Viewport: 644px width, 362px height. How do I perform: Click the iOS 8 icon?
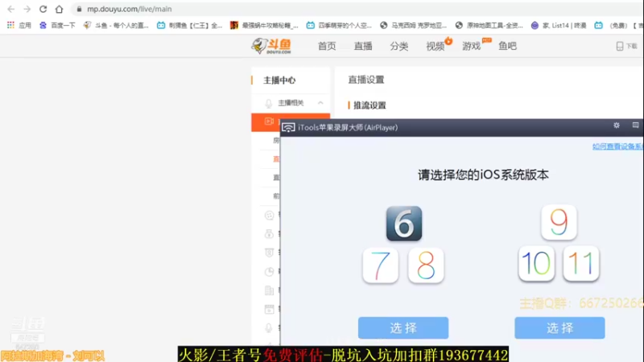[x=426, y=265]
